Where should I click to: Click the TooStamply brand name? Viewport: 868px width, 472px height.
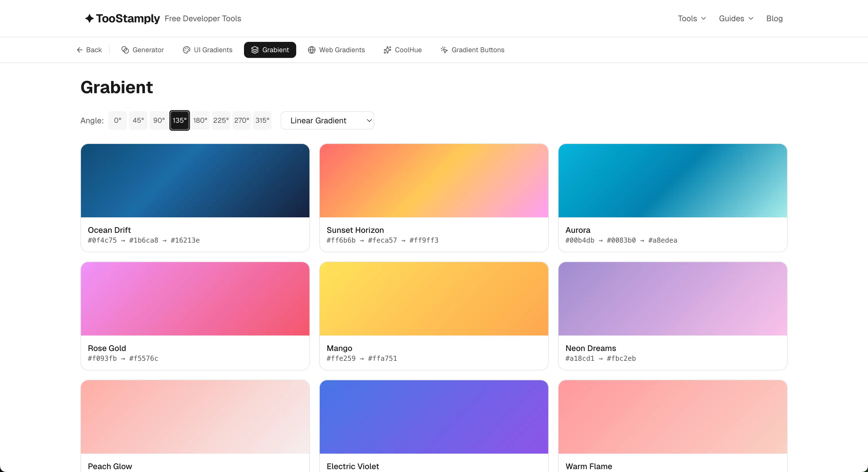coord(128,18)
